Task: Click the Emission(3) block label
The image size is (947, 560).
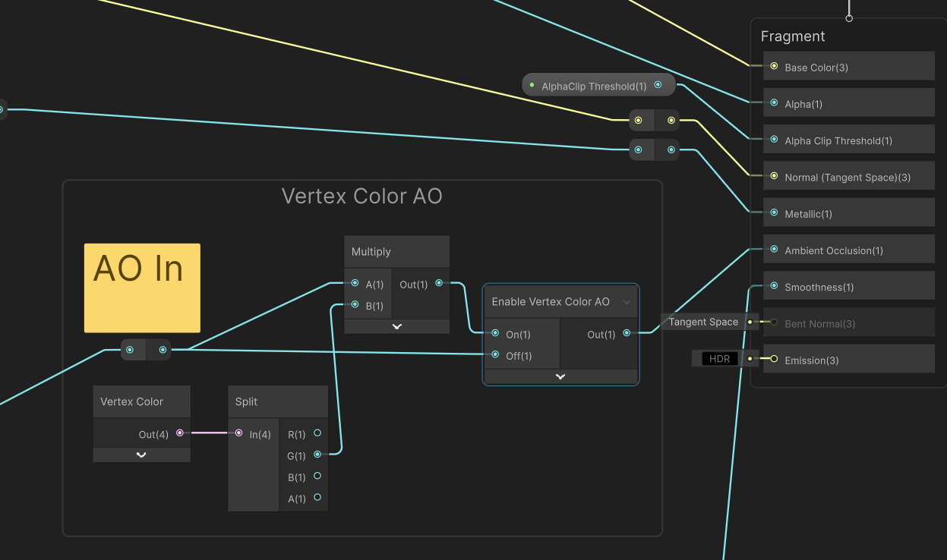Action: pyautogui.click(x=812, y=360)
